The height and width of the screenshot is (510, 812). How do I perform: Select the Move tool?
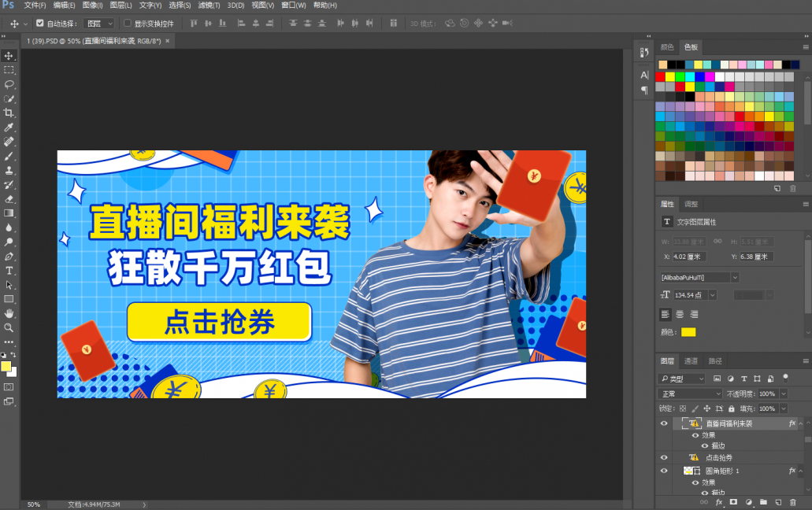pyautogui.click(x=9, y=56)
